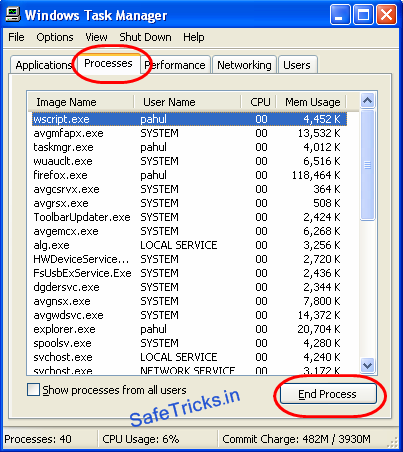Image resolution: width=403 pixels, height=452 pixels.
Task: Open the Help menu
Action: coord(194,37)
